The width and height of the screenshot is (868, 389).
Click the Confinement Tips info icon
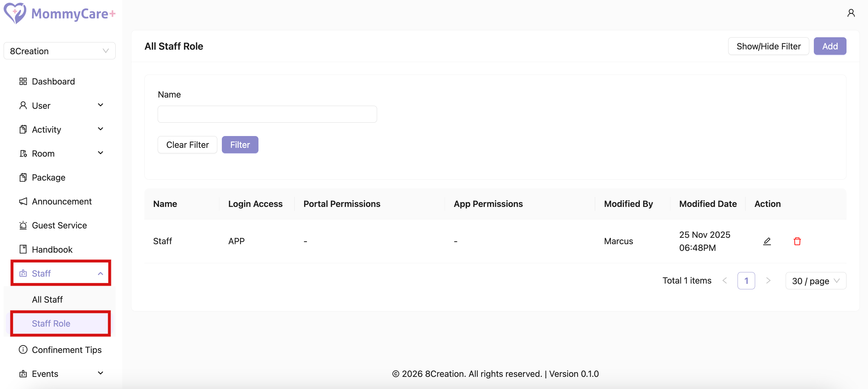click(23, 350)
